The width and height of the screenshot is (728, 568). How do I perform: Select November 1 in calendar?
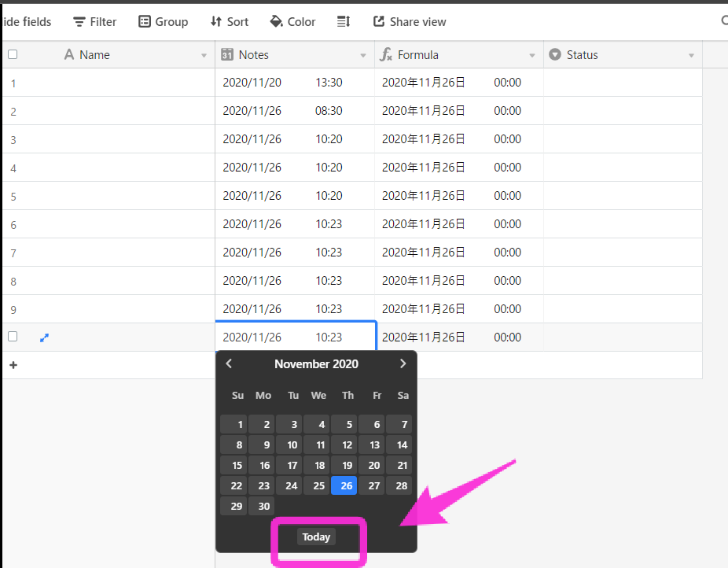coord(233,424)
